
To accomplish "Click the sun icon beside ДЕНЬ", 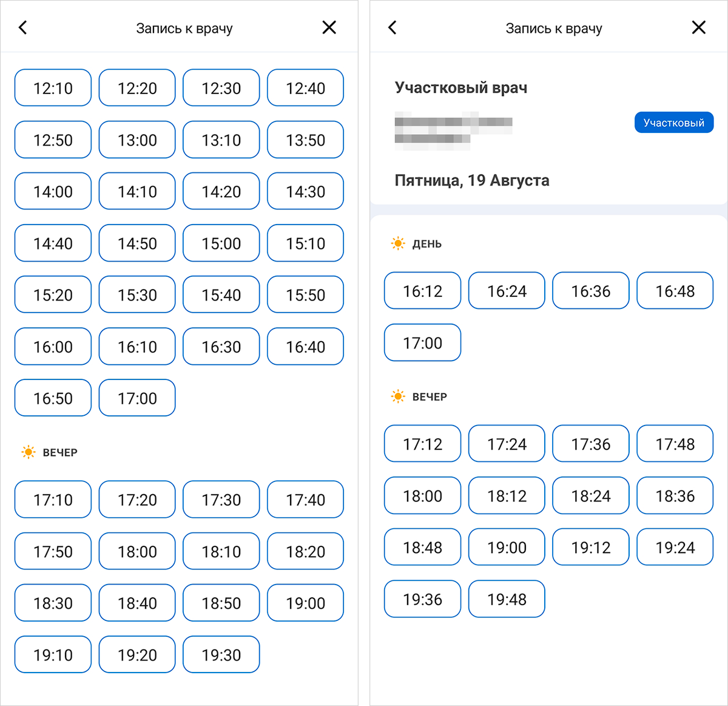I will [x=398, y=243].
